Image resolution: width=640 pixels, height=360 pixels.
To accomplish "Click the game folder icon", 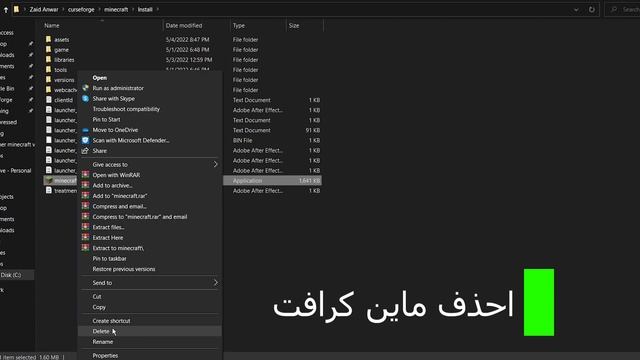I will click(x=49, y=49).
